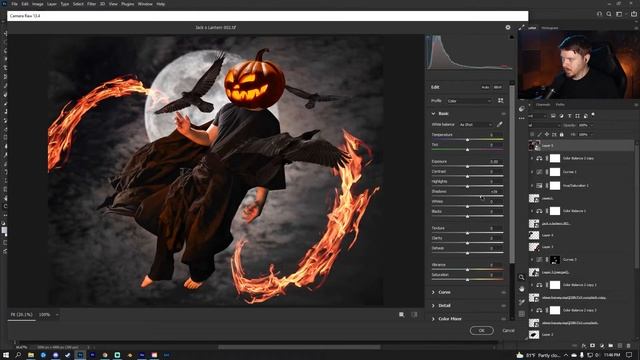Click the Contrast slider handle

[467, 176]
